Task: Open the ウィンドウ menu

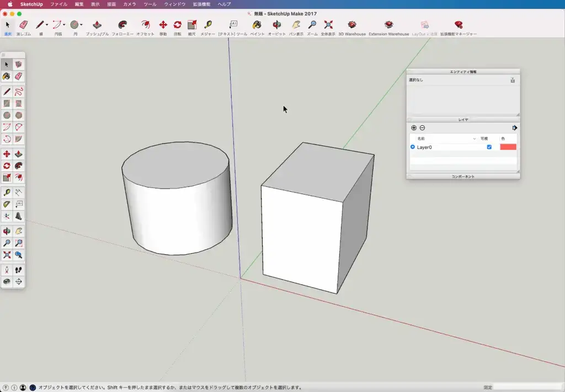Action: (175, 4)
